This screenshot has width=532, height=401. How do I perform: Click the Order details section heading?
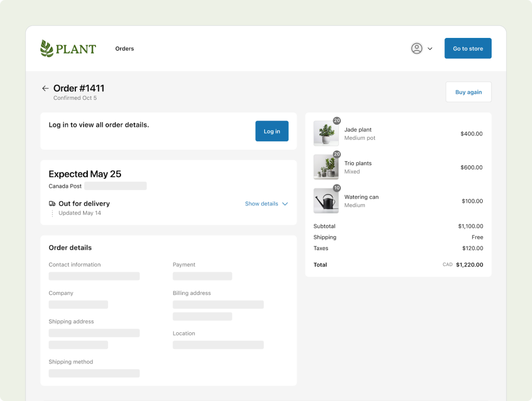click(x=70, y=248)
